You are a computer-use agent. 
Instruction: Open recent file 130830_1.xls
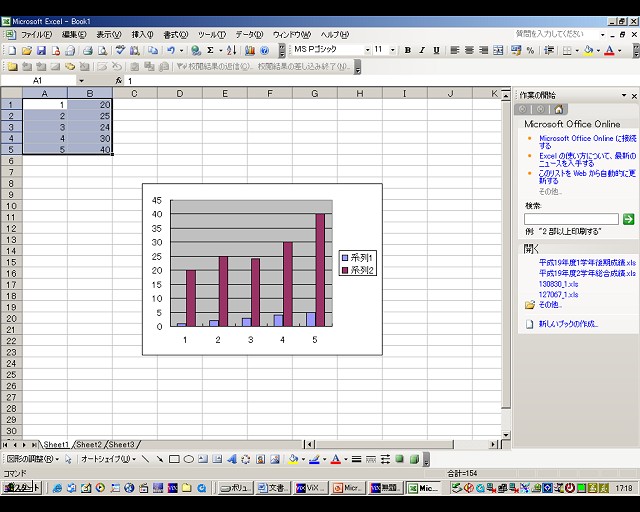pyautogui.click(x=558, y=284)
